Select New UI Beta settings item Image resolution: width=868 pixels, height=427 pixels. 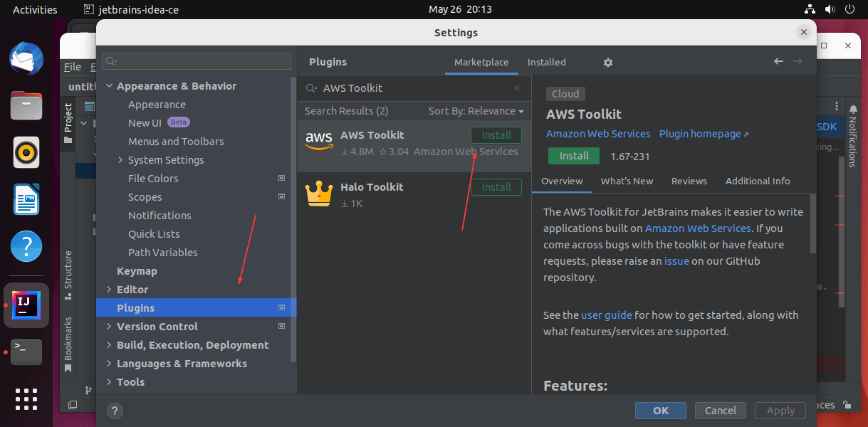coord(159,123)
